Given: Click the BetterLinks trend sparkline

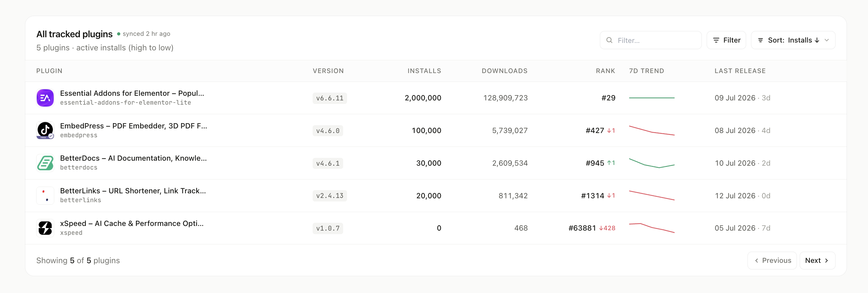Looking at the screenshot, I should tap(652, 196).
